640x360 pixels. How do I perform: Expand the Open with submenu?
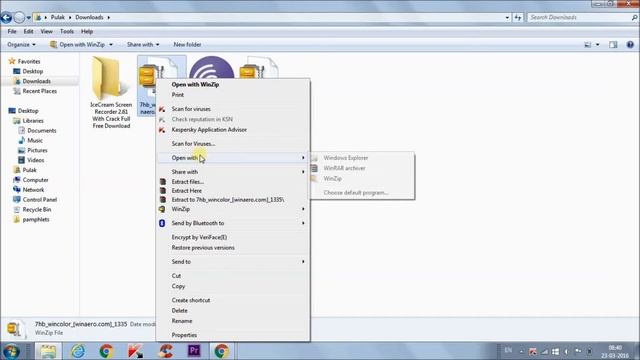click(x=233, y=158)
